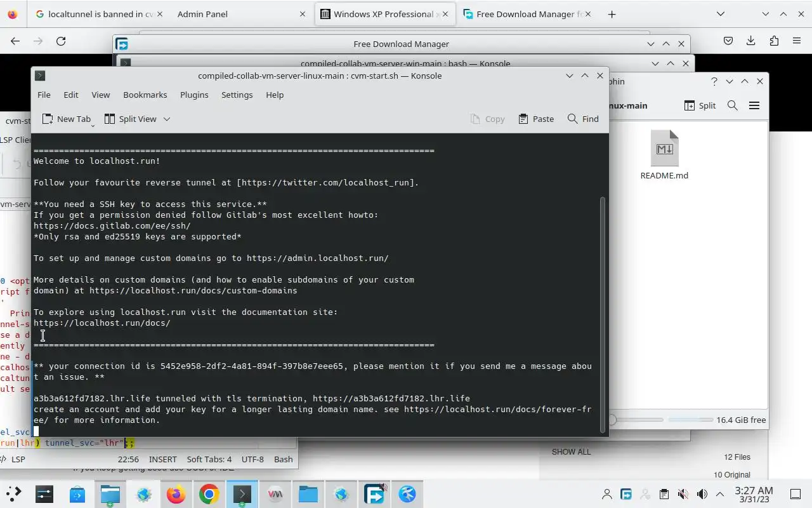Open Free Download Manager system tray icon
The width and height of the screenshot is (812, 508).
(626, 494)
